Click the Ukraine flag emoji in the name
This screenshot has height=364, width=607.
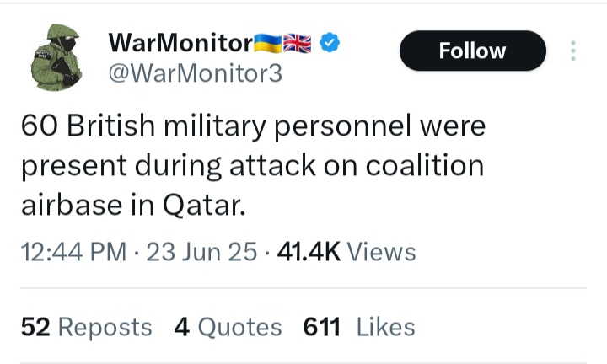coord(267,43)
